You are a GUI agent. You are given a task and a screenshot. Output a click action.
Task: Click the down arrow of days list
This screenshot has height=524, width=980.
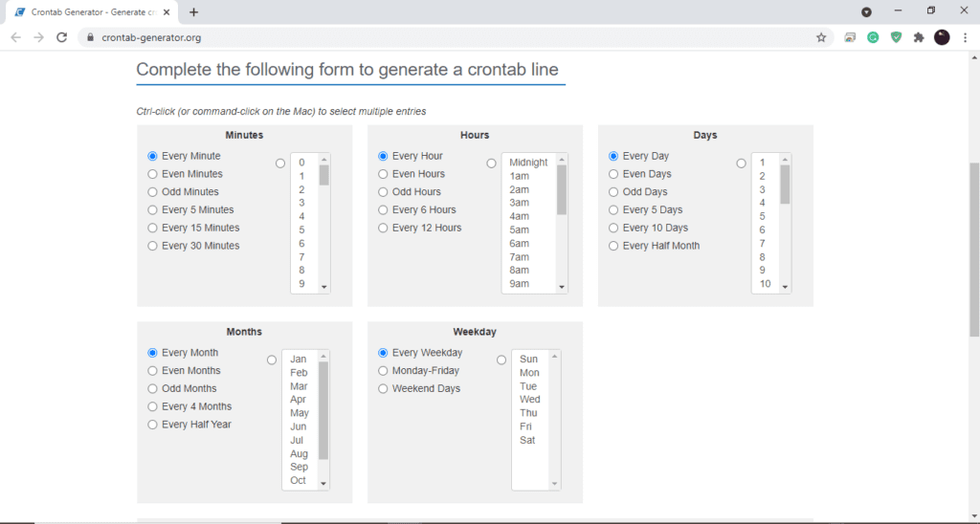click(785, 287)
